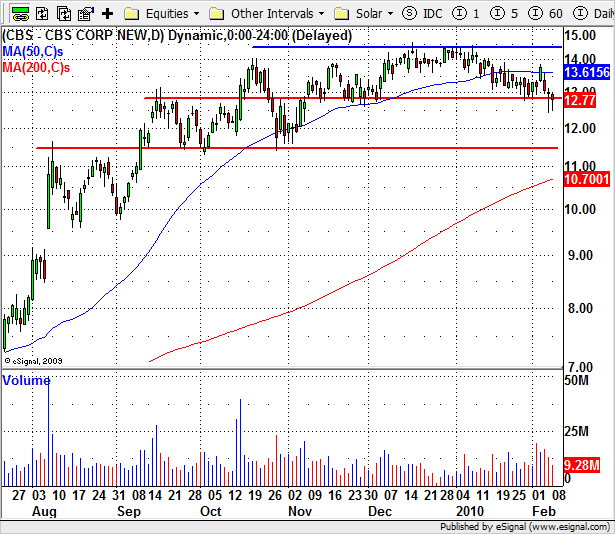Image resolution: width=615 pixels, height=534 pixels.
Task: Click the circled I icon before 60
Action: click(535, 14)
